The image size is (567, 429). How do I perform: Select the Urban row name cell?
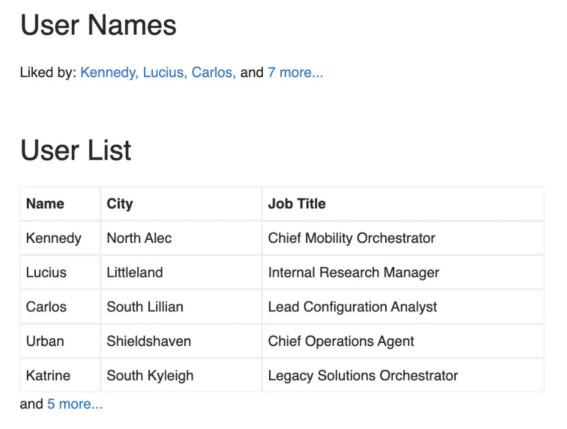click(60, 341)
